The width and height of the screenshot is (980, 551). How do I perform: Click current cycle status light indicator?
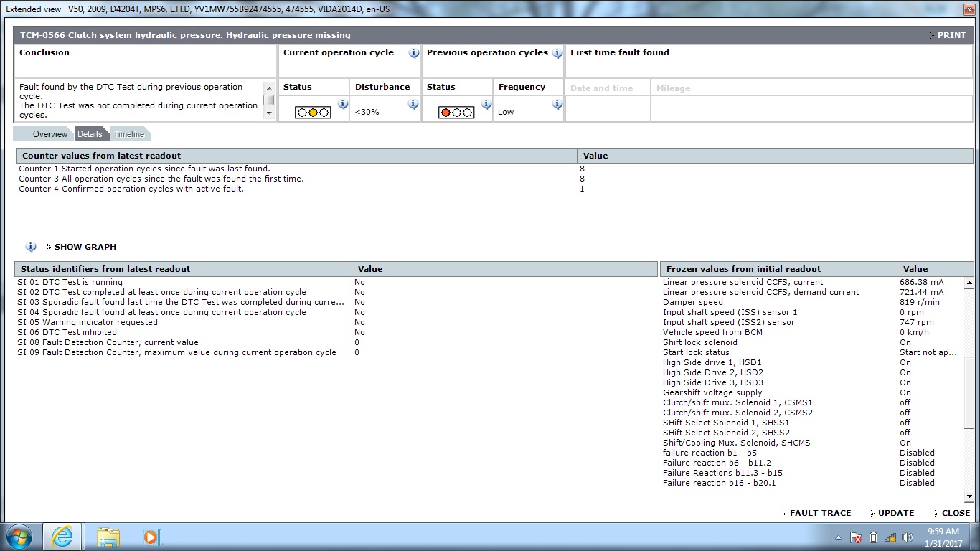point(313,113)
